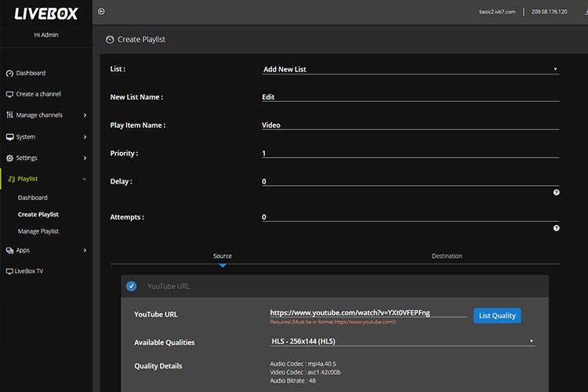Open Manage channels menu item
This screenshot has width=588, height=392.
tap(39, 115)
